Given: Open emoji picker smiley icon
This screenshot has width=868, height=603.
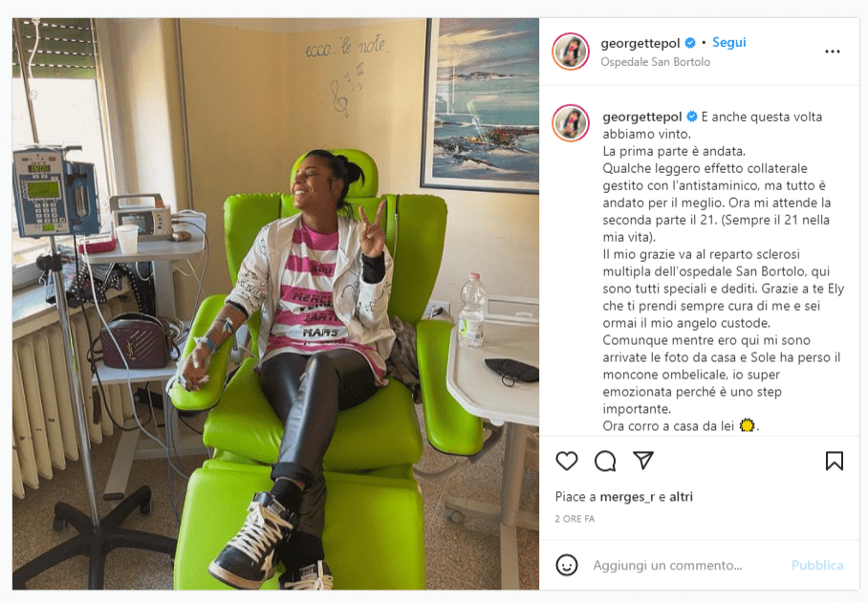Looking at the screenshot, I should (566, 565).
